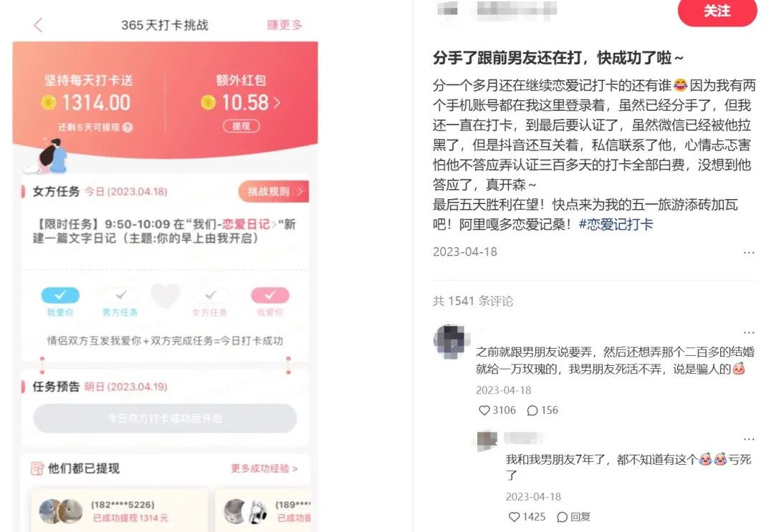Like the reply showing 1425 hearts
The width and height of the screenshot is (774, 532).
(x=514, y=517)
